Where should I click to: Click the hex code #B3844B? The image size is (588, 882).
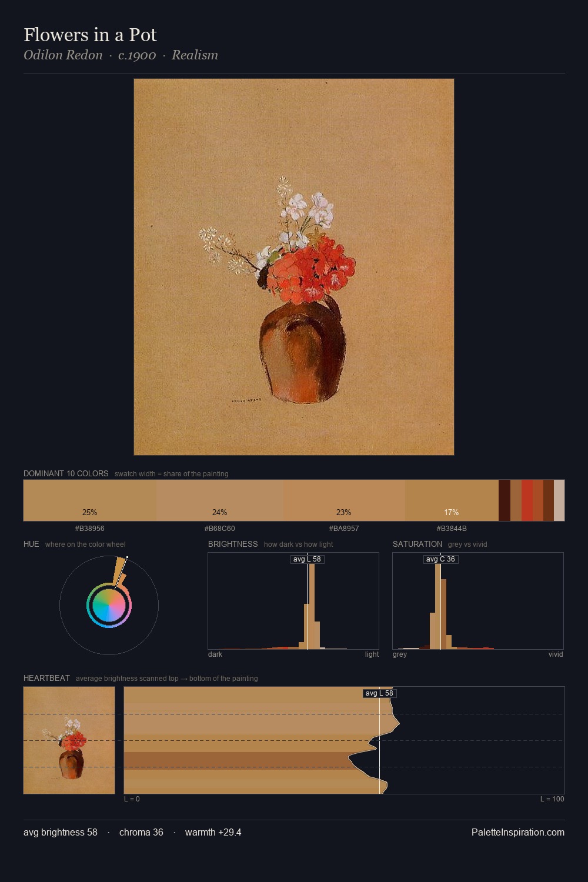point(452,529)
